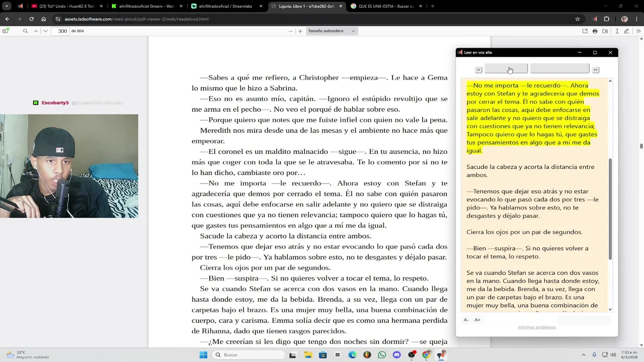Switch to the 'elinfiltradooficial / Streamlabs' tab
The image size is (644, 362).
click(225, 6)
